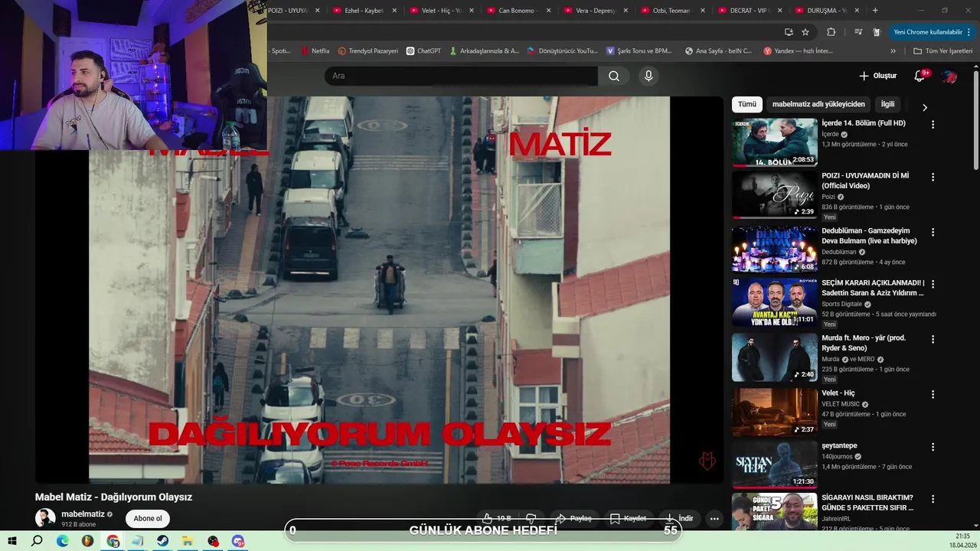
Task: Focus the Ara search field
Action: click(x=462, y=76)
